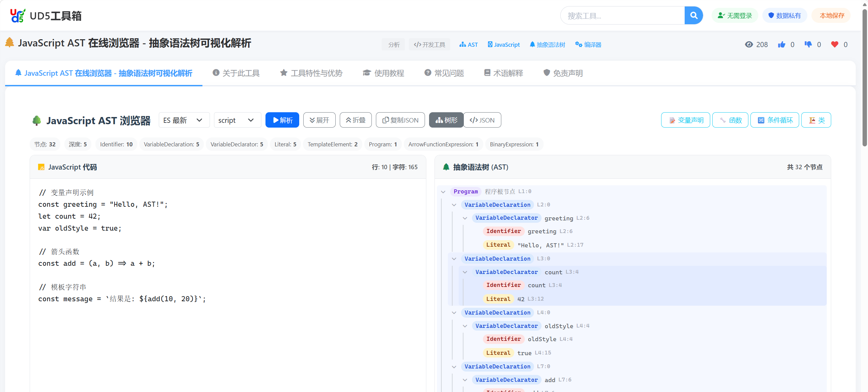Click the page vertical scrollbar

click(865, 78)
